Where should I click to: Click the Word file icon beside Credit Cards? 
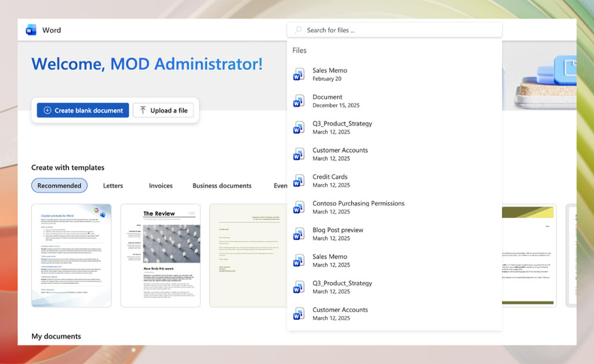point(299,181)
